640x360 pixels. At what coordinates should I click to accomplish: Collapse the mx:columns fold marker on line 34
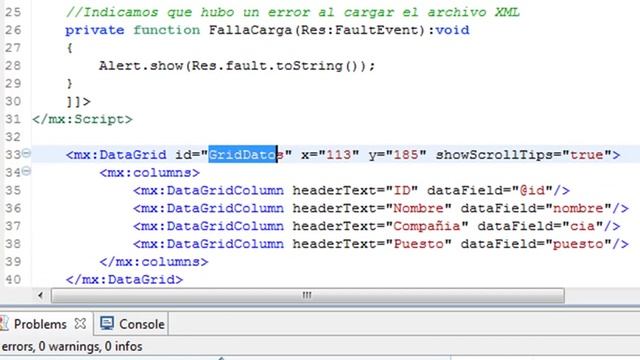pyautogui.click(x=26, y=171)
